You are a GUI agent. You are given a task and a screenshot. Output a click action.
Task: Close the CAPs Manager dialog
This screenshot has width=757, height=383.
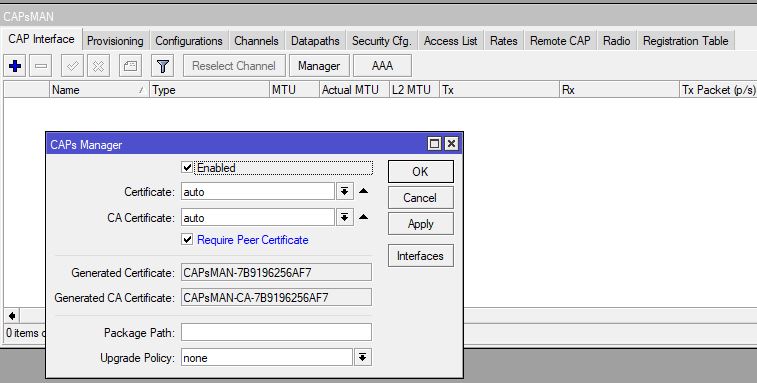click(451, 143)
